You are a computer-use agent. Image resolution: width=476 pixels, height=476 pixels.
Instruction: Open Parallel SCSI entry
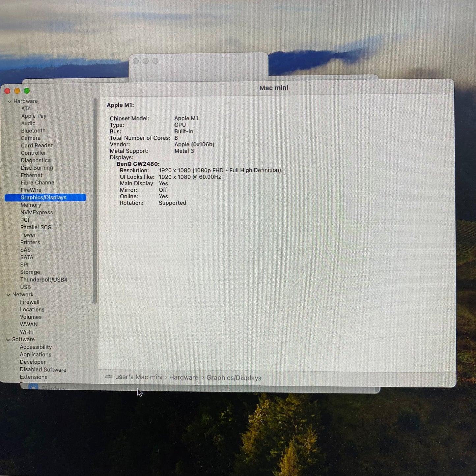coord(37,228)
